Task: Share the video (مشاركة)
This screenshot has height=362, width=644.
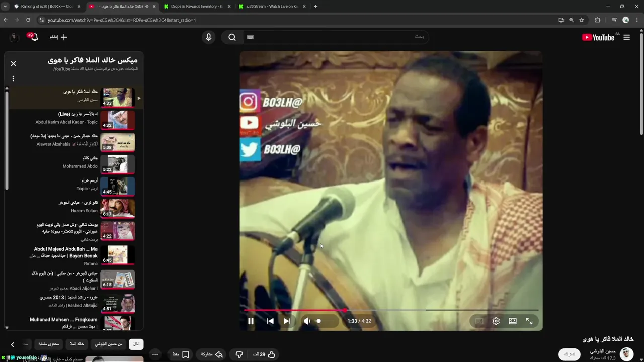Action: [212, 354]
